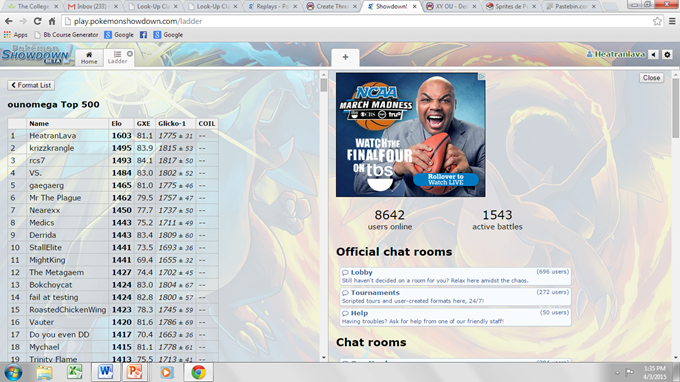This screenshot has width=680, height=382.
Task: Open user HeatranLava in the ladder
Action: coord(52,136)
